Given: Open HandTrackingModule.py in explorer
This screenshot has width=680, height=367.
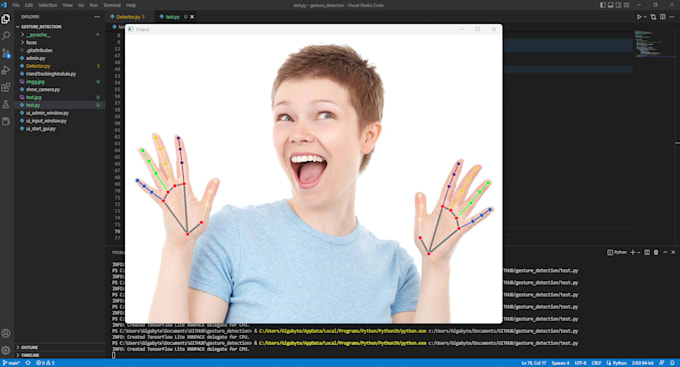Looking at the screenshot, I should (x=60, y=74).
